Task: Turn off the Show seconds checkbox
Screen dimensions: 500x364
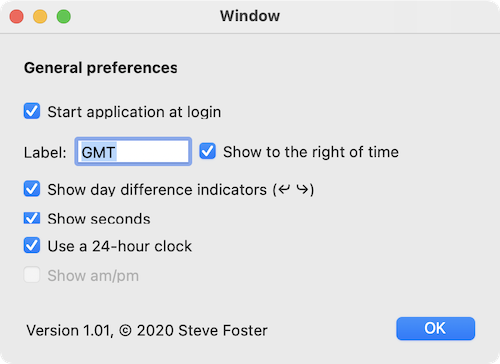Action: point(32,218)
